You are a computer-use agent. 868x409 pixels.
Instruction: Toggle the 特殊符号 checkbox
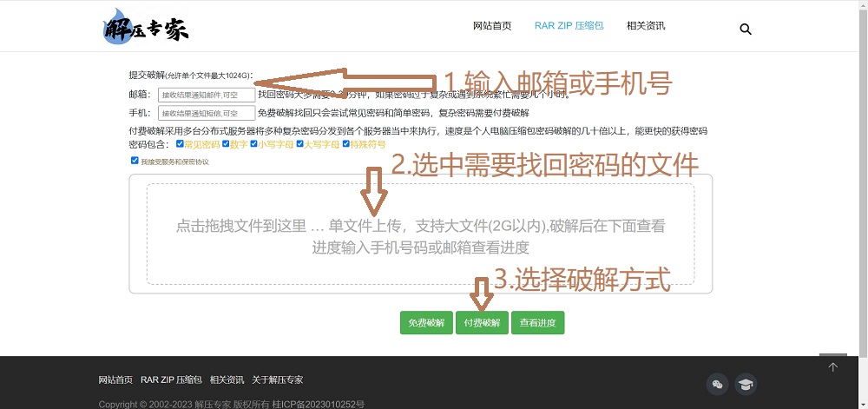pyautogui.click(x=345, y=144)
